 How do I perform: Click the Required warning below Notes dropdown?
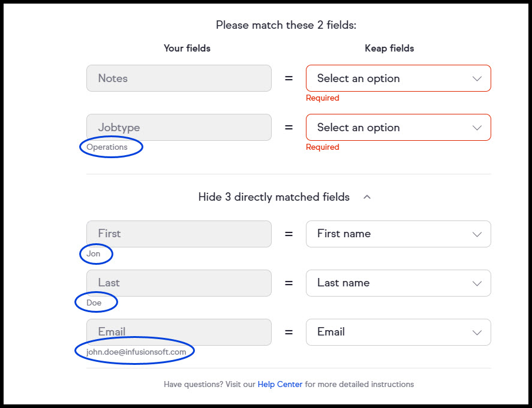tap(323, 98)
